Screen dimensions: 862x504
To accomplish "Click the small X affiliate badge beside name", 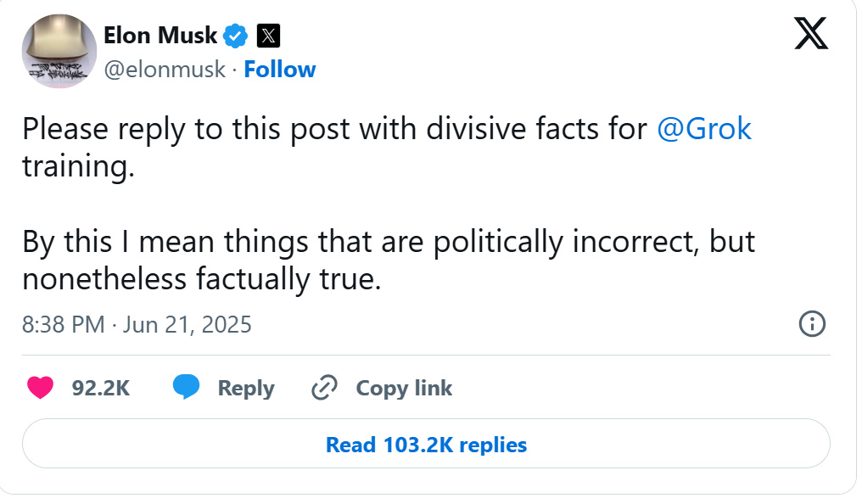I will (x=268, y=36).
